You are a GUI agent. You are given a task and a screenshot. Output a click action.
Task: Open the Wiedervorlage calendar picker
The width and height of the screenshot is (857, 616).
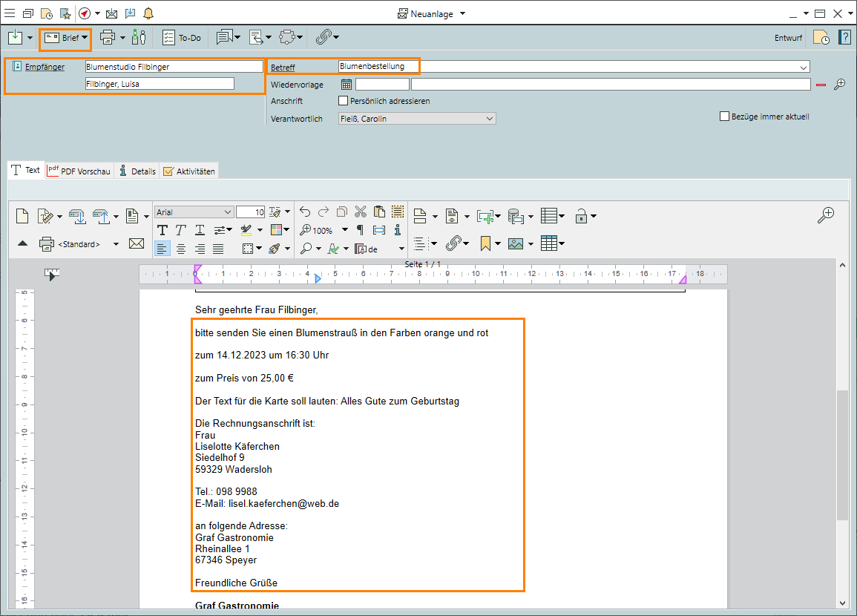[x=346, y=85]
